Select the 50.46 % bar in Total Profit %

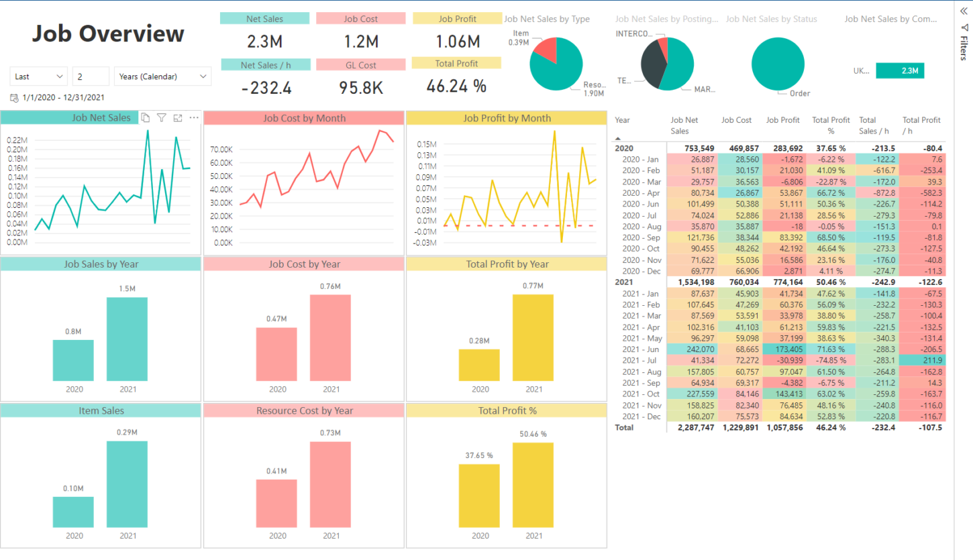533,485
